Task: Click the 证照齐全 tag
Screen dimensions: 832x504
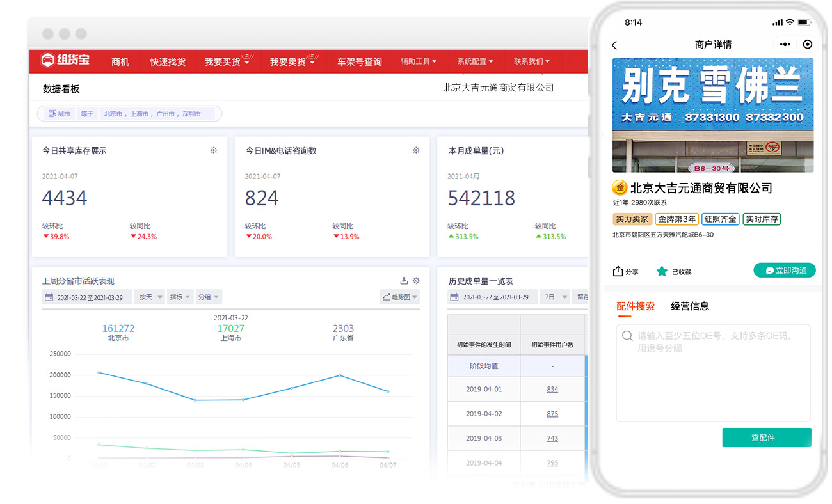Action: coord(721,219)
